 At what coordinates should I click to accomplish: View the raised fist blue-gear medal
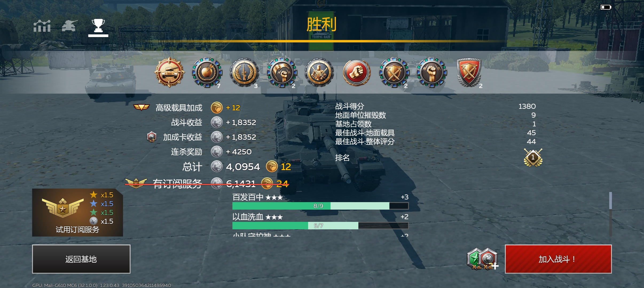(432, 73)
